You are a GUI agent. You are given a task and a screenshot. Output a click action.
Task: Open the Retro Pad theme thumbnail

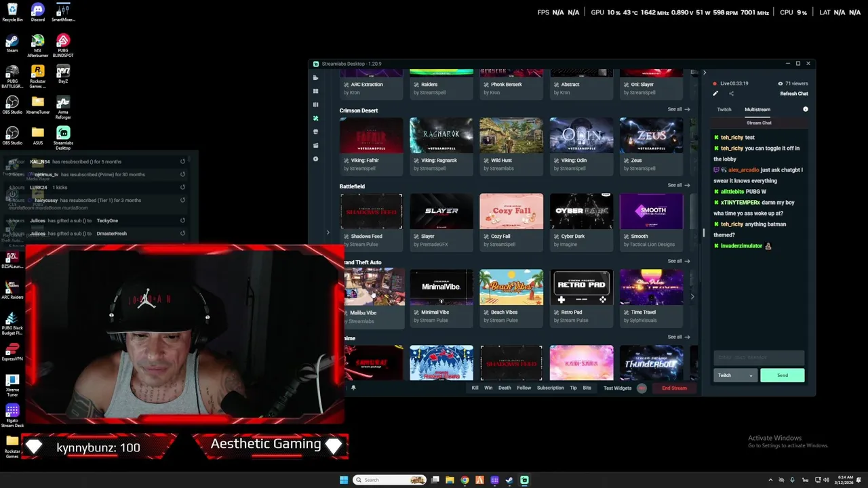[x=581, y=287]
